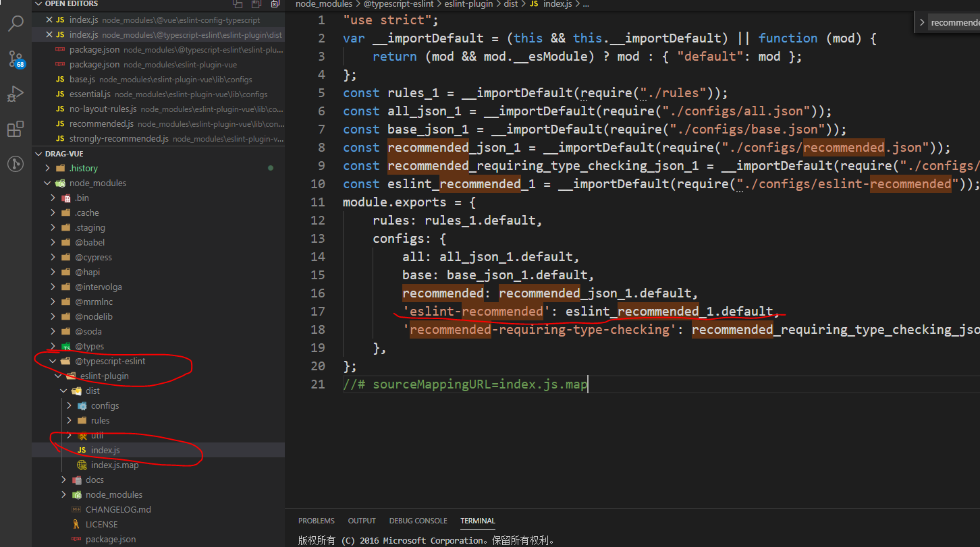980x547 pixels.
Task: Click Save All icon in Open Editors header
Action: [256, 4]
